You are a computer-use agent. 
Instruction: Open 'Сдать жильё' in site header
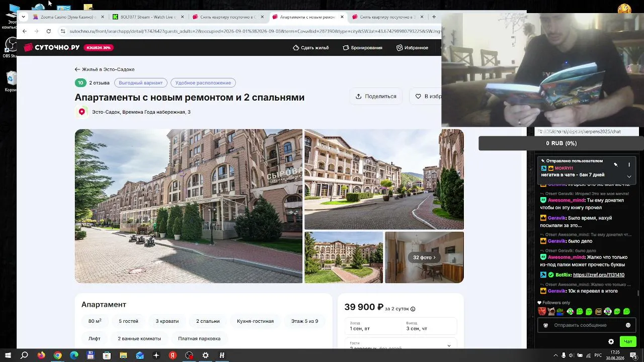click(311, 48)
